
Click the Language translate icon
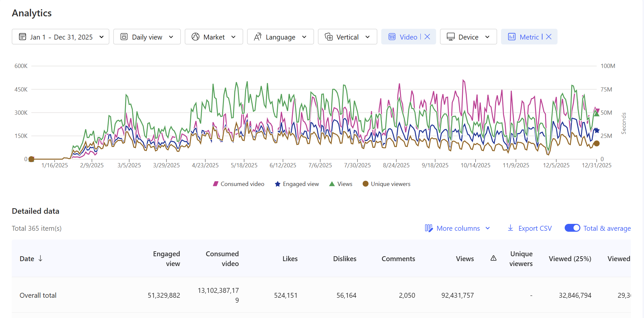tap(258, 37)
